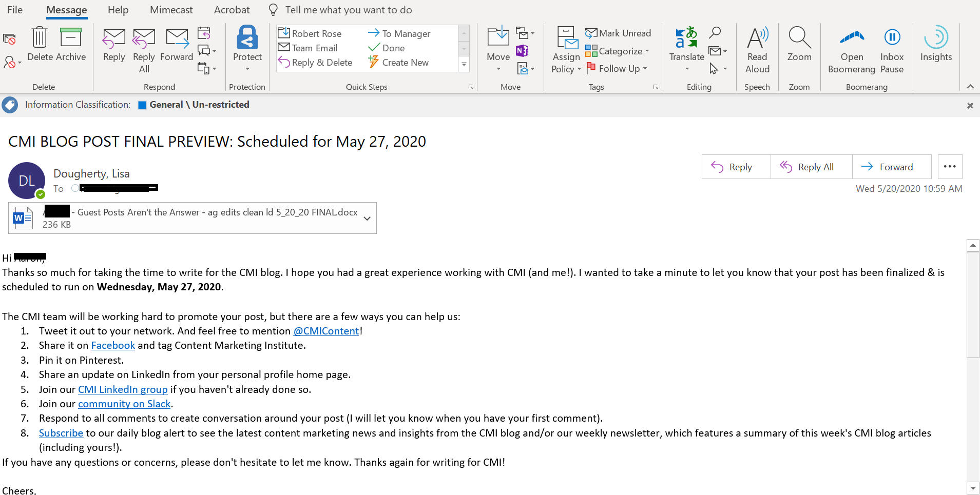Open the Assign Policy menu

(566, 50)
